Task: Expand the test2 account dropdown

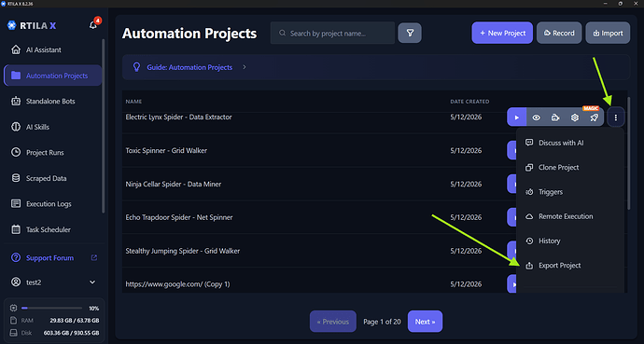Action: [x=92, y=282]
